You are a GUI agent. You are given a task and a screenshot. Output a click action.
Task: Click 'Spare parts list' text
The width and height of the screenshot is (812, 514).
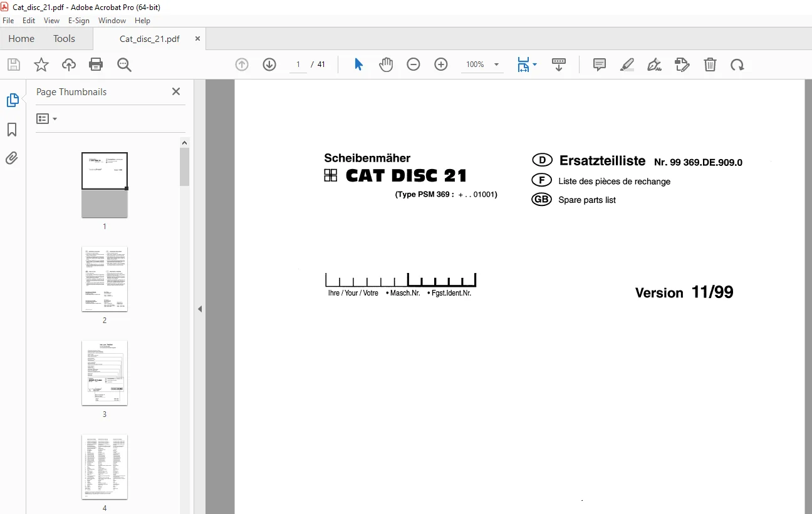click(587, 200)
